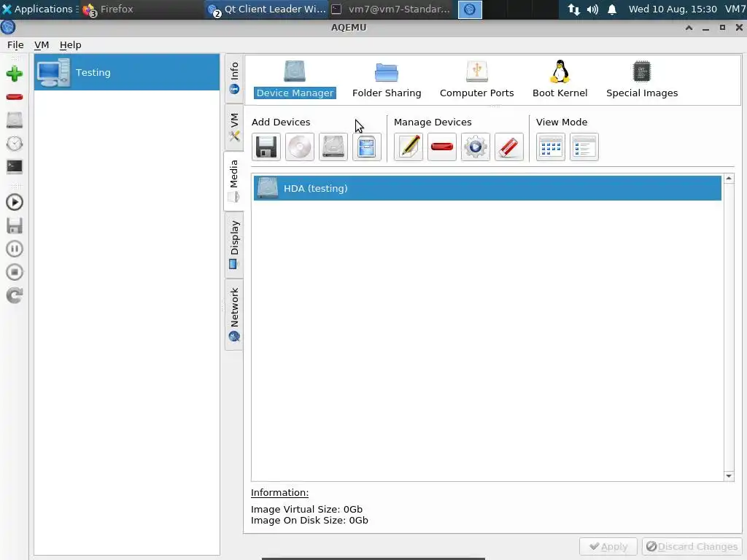The width and height of the screenshot is (747, 560).
Task: Select the HDA (testing) device row
Action: tap(487, 188)
